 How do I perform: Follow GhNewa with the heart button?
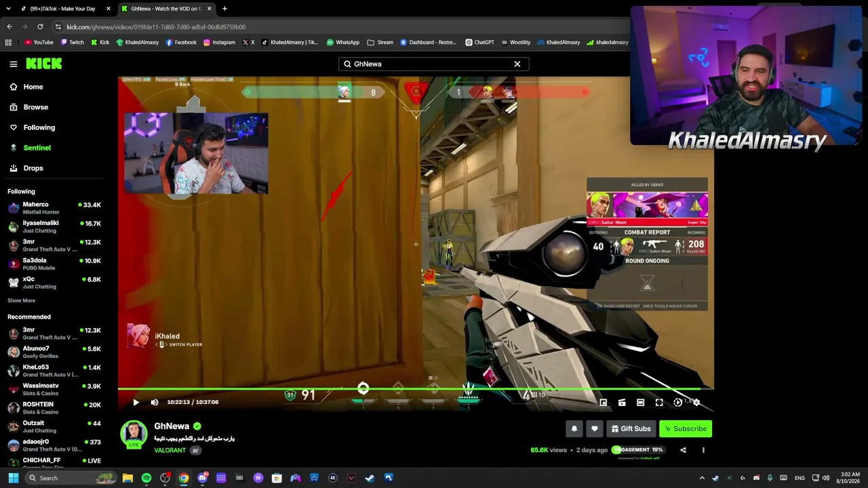point(595,428)
